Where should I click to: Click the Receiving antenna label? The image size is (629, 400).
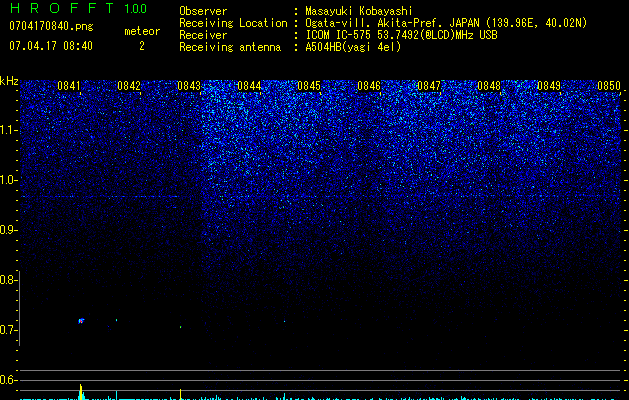click(x=230, y=47)
